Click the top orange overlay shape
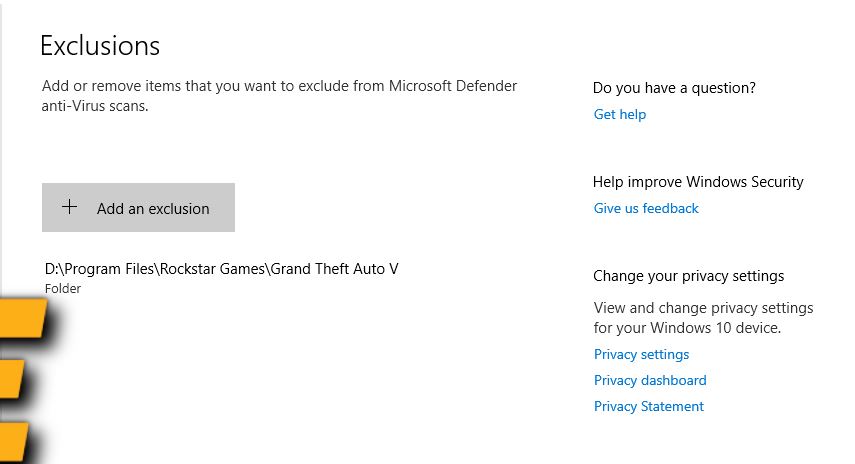This screenshot has height=464, width=855. coord(22,319)
